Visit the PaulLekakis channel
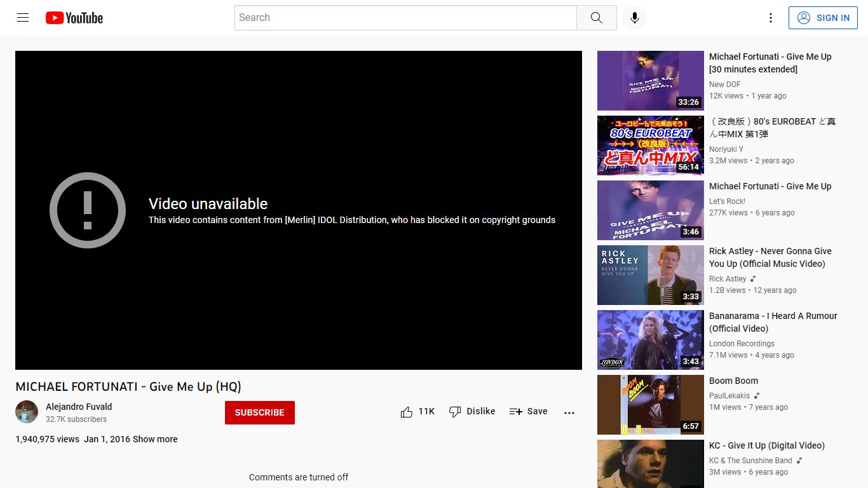 click(x=729, y=396)
